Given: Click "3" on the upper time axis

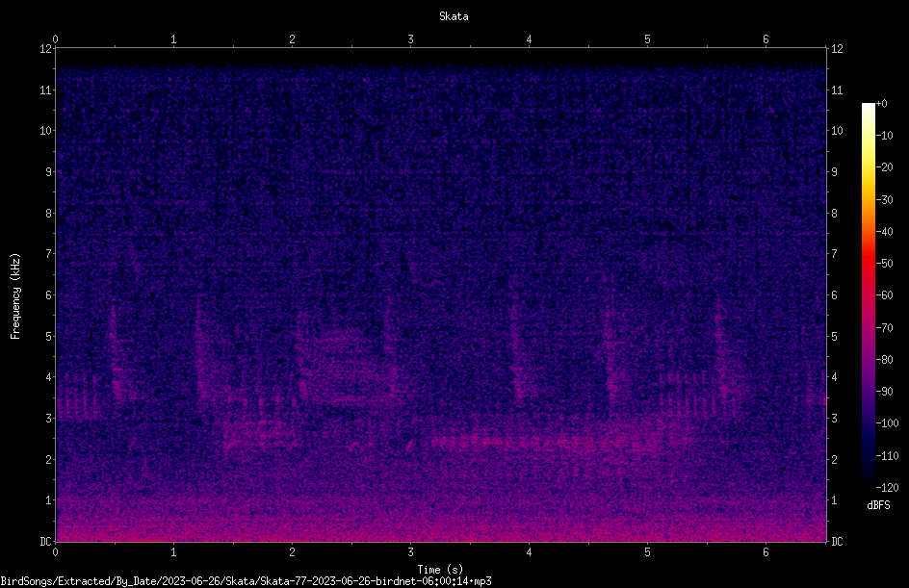Looking at the screenshot, I should click(410, 39).
